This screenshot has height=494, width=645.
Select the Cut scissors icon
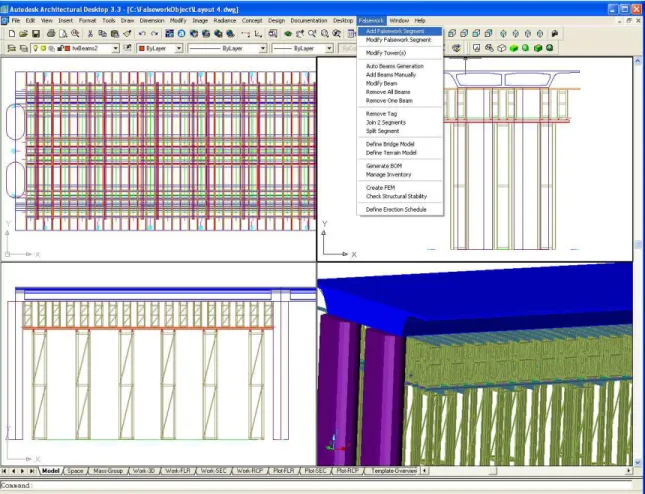[x=90, y=34]
